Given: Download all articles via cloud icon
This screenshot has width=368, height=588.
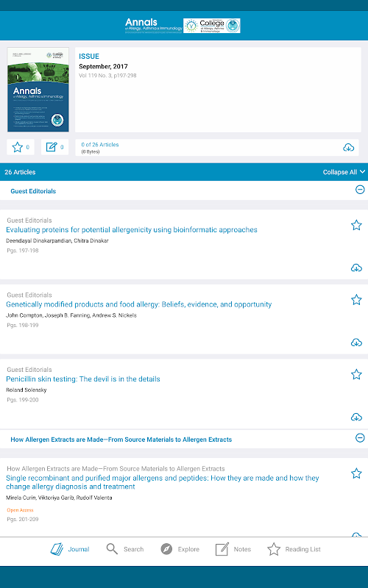Looking at the screenshot, I should pyautogui.click(x=348, y=148).
